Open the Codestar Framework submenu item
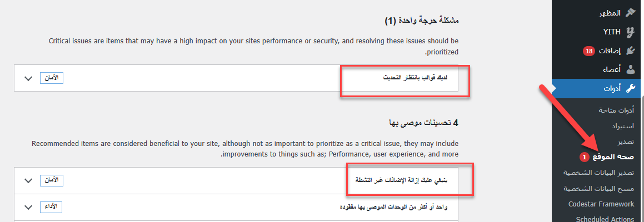This screenshot has height=222, width=644. (601, 204)
